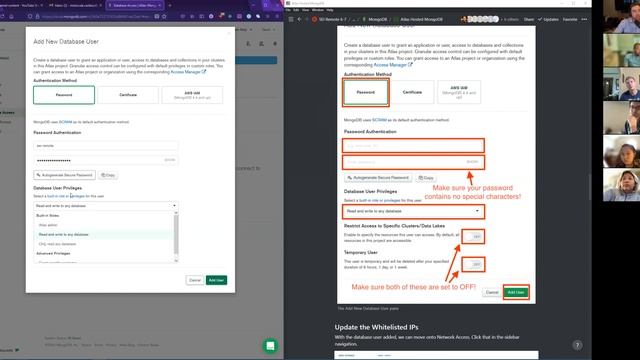Switch to Database Access Atlas browser tab
This screenshot has width=640, height=360.
(x=135, y=5)
